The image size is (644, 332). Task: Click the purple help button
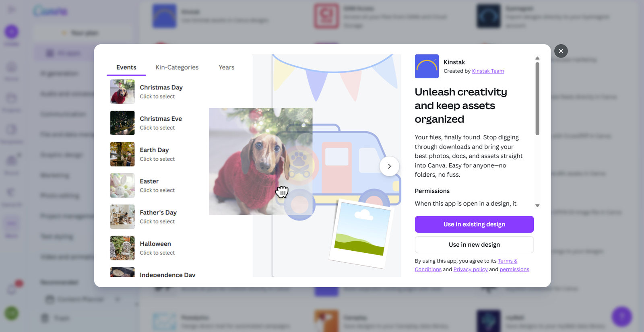click(x=621, y=316)
